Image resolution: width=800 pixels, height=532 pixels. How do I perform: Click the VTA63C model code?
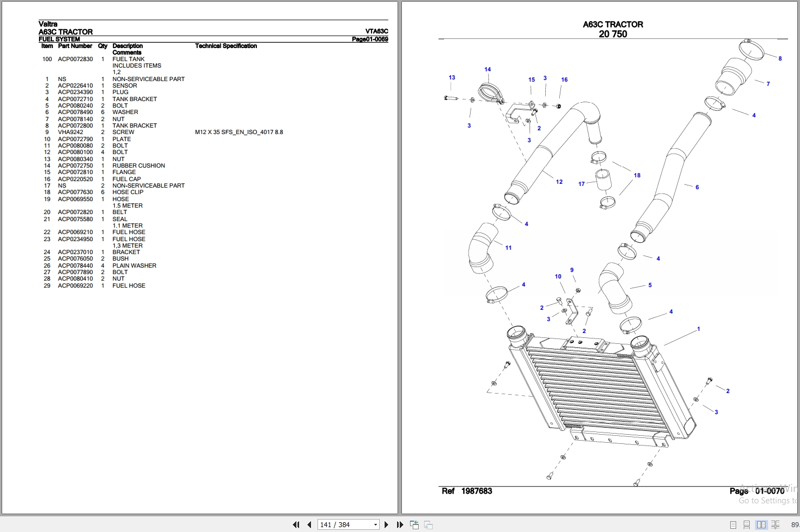tap(376, 31)
